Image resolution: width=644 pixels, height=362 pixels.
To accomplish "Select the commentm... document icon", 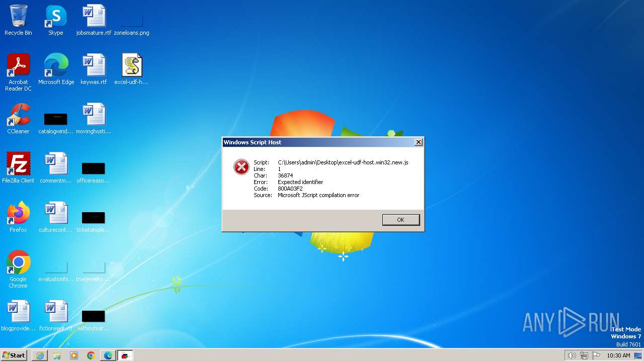I will (x=56, y=168).
